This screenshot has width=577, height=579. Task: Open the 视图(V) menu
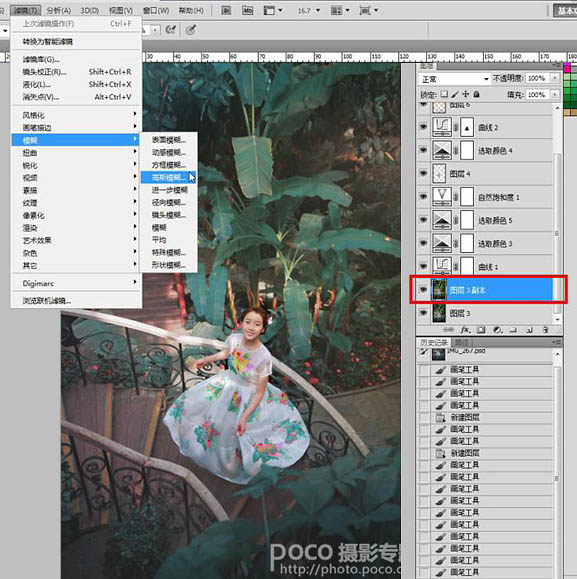(121, 10)
